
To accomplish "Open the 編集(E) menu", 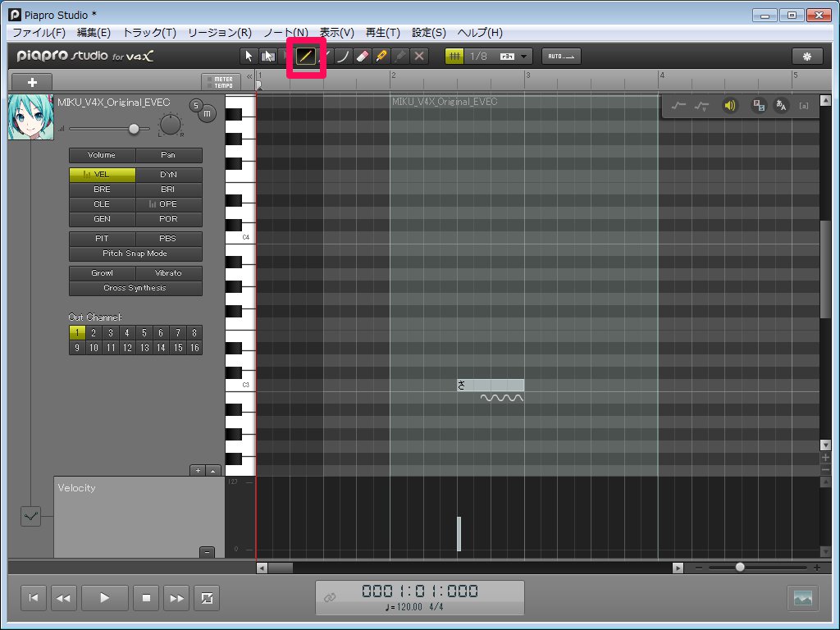I will (x=94, y=33).
